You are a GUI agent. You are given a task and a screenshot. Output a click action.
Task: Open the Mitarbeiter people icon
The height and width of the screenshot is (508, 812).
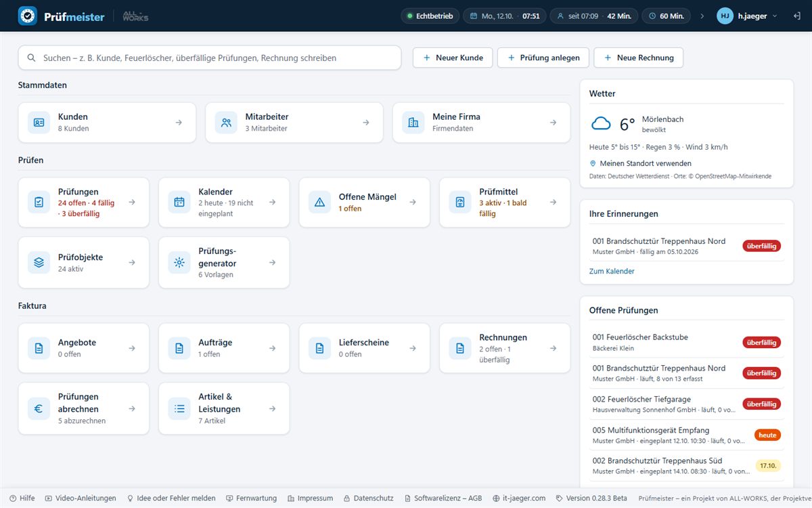coord(226,123)
